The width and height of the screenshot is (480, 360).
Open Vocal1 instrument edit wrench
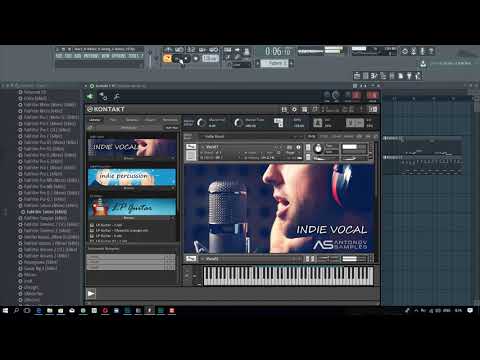point(191,147)
